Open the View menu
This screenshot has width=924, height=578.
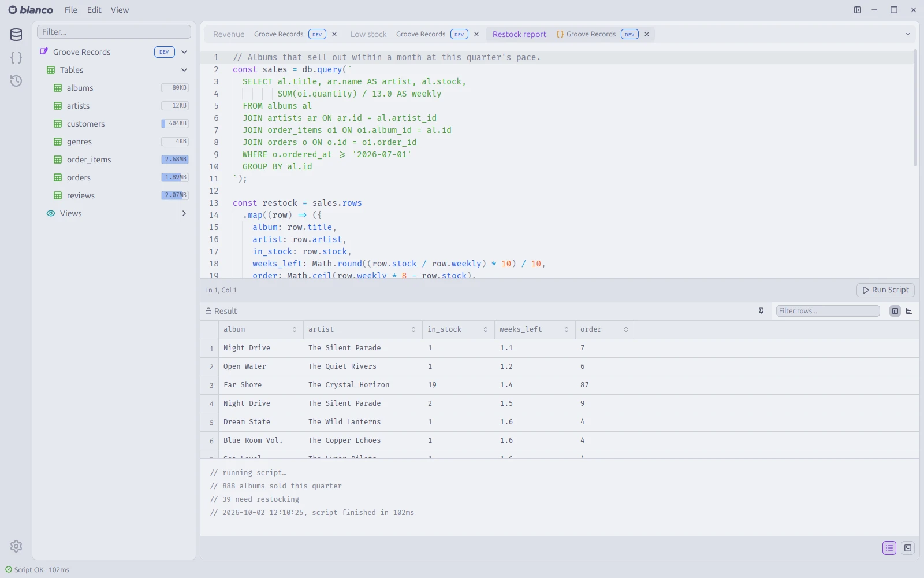(120, 10)
